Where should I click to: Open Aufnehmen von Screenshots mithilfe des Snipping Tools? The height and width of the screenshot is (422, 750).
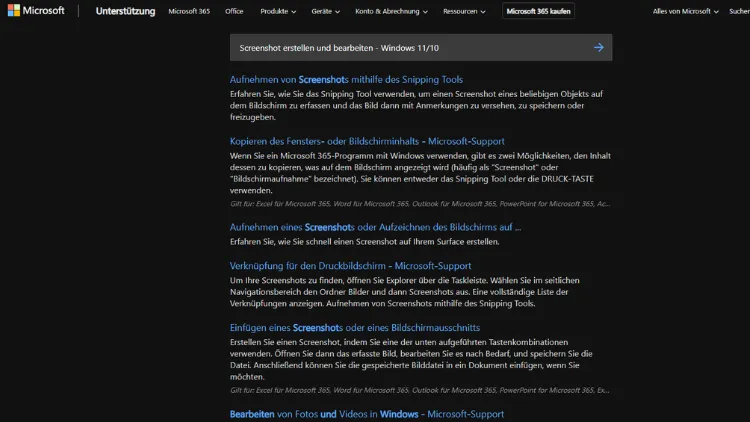346,79
